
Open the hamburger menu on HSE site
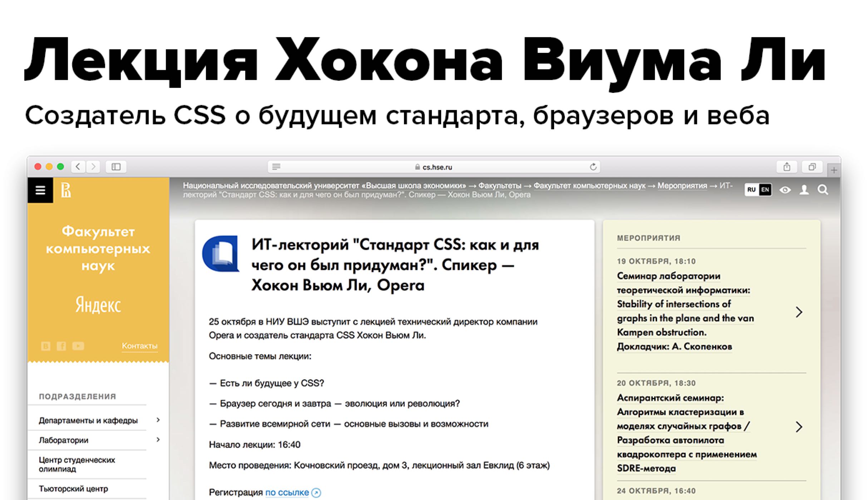40,190
